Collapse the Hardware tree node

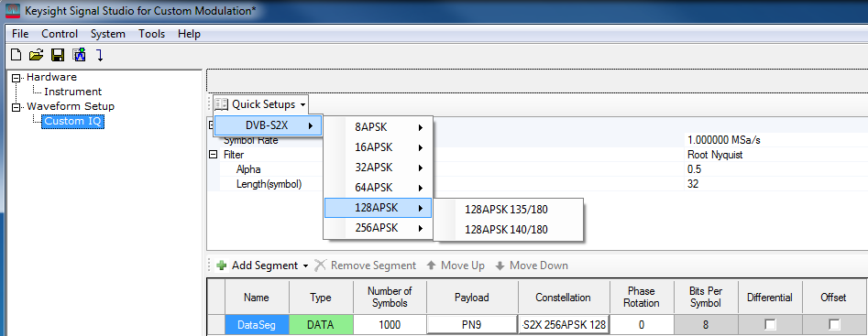(x=16, y=78)
